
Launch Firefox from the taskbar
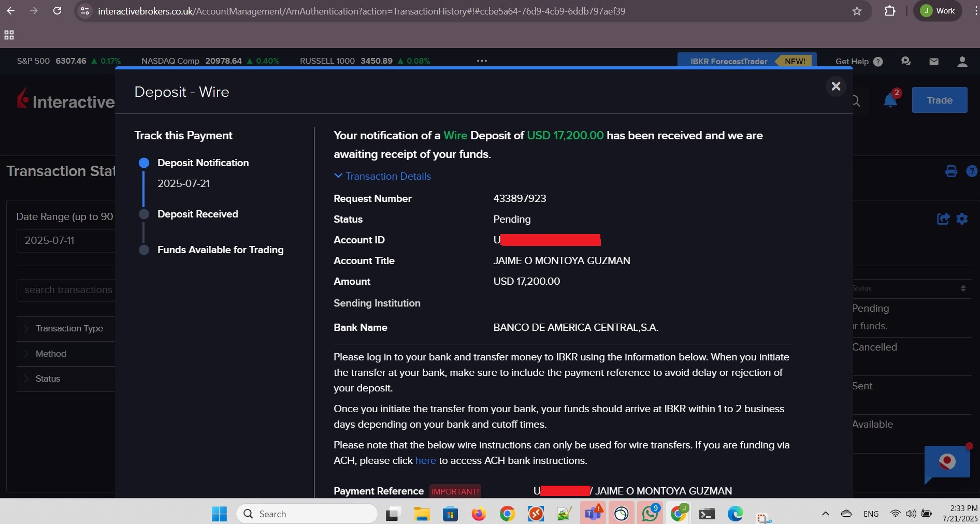pos(479,514)
